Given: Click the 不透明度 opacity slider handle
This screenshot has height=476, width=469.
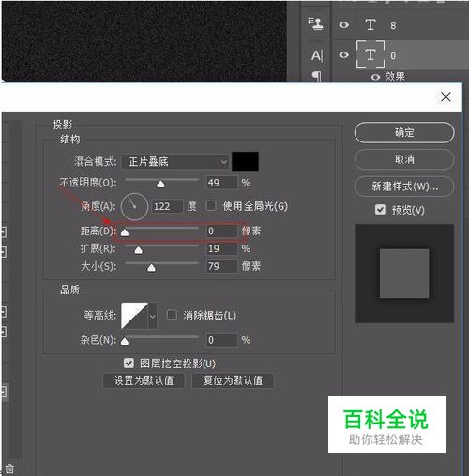Looking at the screenshot, I should pos(160,184).
